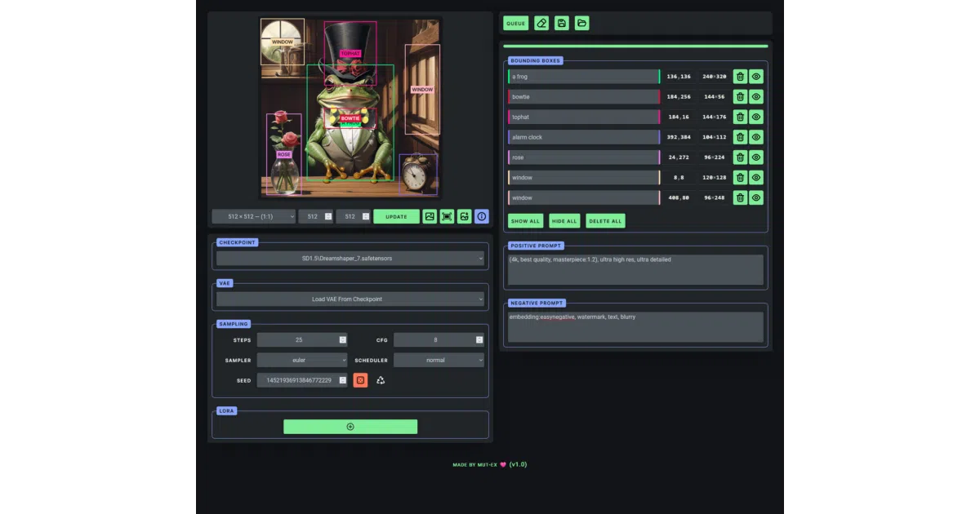Delete the alarm clock bounding box

740,137
